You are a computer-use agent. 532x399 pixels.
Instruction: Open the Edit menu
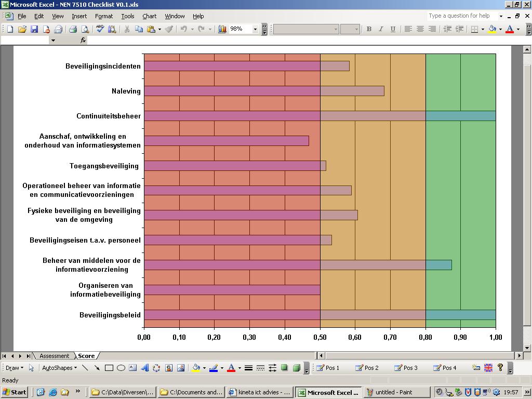[x=39, y=16]
